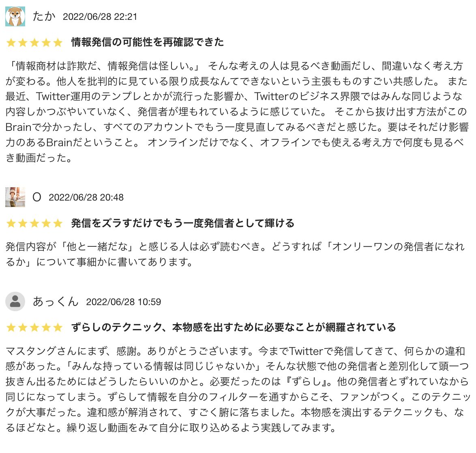476x453 pixels.
Task: Click the review date 2022/06/28 20:48
Action: tap(86, 198)
